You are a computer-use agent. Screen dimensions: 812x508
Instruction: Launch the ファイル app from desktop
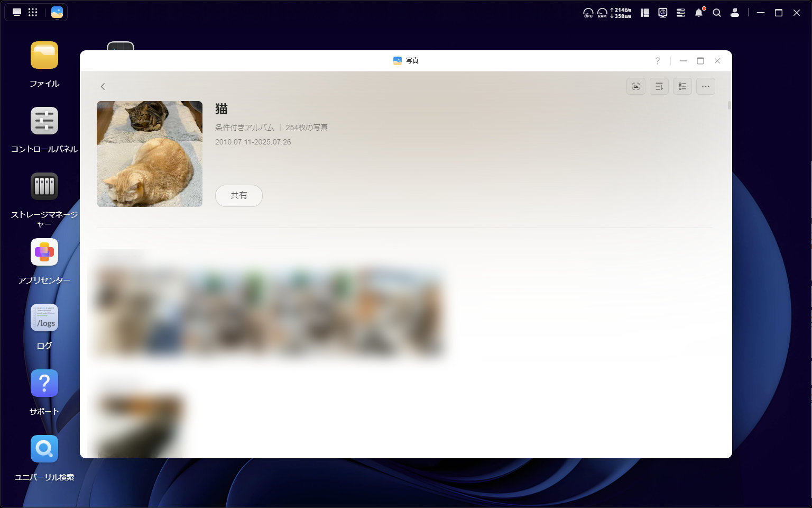click(x=44, y=56)
